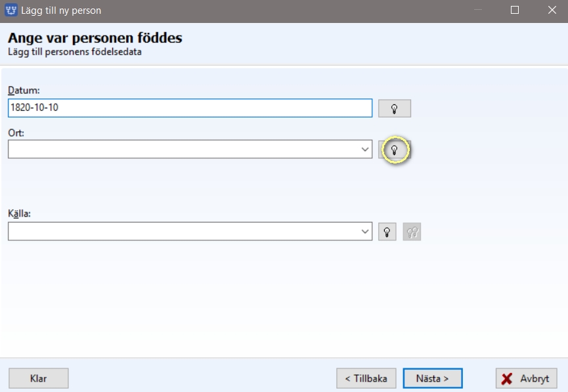Maximize the Lägg till ny person window
The width and height of the screenshot is (568, 392).
[x=514, y=10]
